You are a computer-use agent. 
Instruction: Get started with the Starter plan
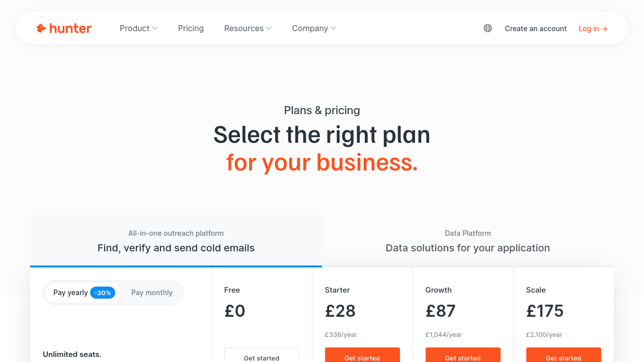(x=362, y=356)
